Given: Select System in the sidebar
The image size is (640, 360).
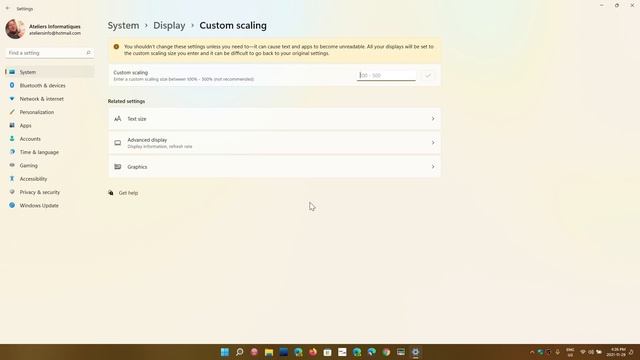Looking at the screenshot, I should pyautogui.click(x=50, y=72).
